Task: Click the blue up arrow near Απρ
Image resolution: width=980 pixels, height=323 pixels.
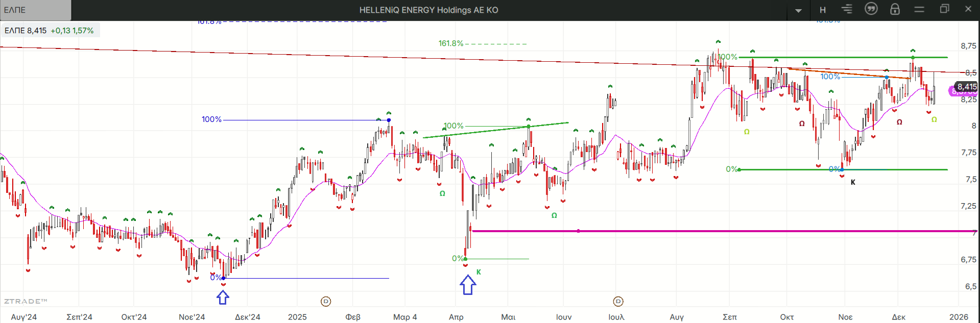Action: 468,285
